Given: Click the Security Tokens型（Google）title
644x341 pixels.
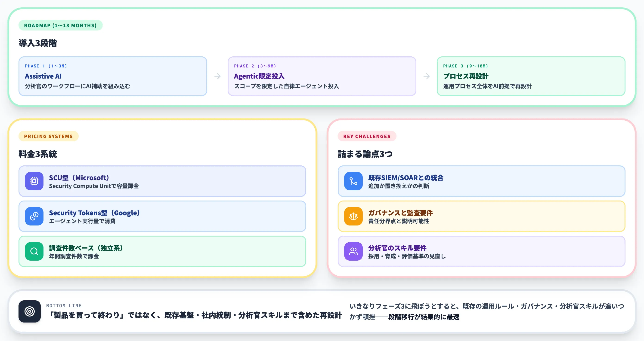Looking at the screenshot, I should point(95,213).
